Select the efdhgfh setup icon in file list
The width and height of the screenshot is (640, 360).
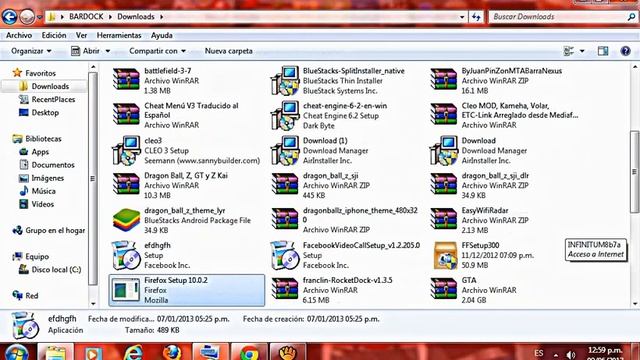pos(126,255)
